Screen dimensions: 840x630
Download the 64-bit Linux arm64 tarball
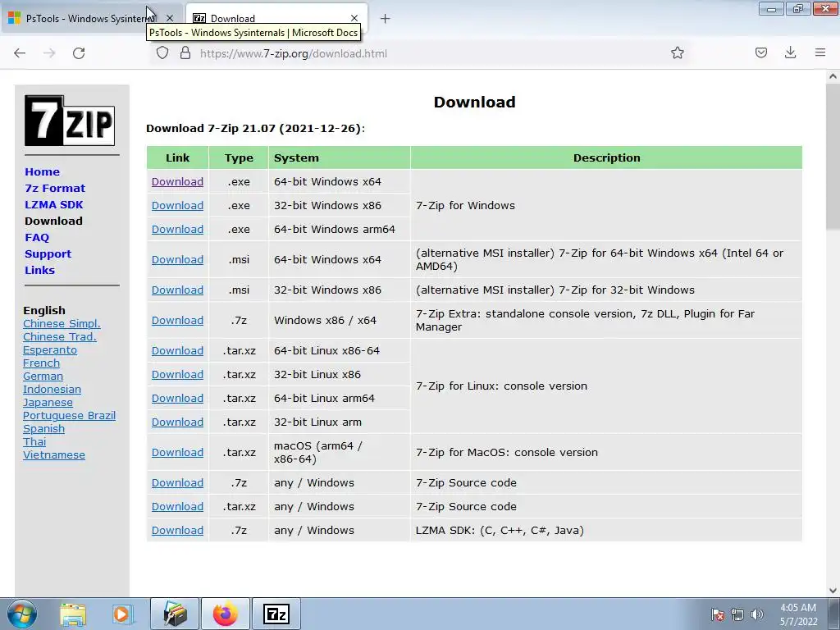click(x=177, y=399)
